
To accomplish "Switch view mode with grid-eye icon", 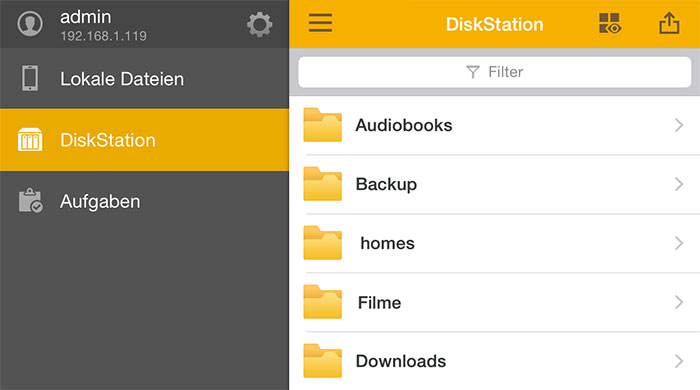I will [x=610, y=23].
